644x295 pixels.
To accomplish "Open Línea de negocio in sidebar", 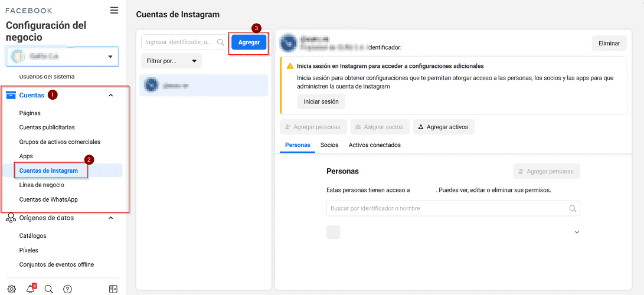I will point(41,185).
